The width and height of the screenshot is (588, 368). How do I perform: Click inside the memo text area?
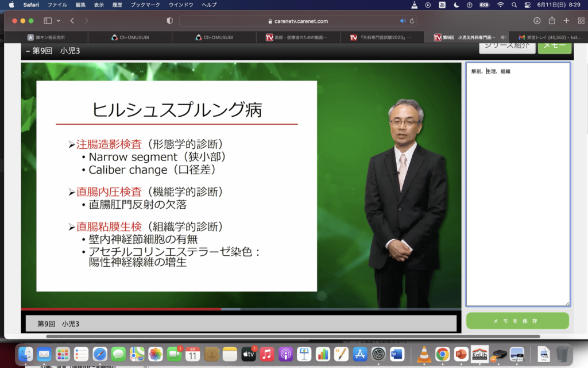(517, 184)
